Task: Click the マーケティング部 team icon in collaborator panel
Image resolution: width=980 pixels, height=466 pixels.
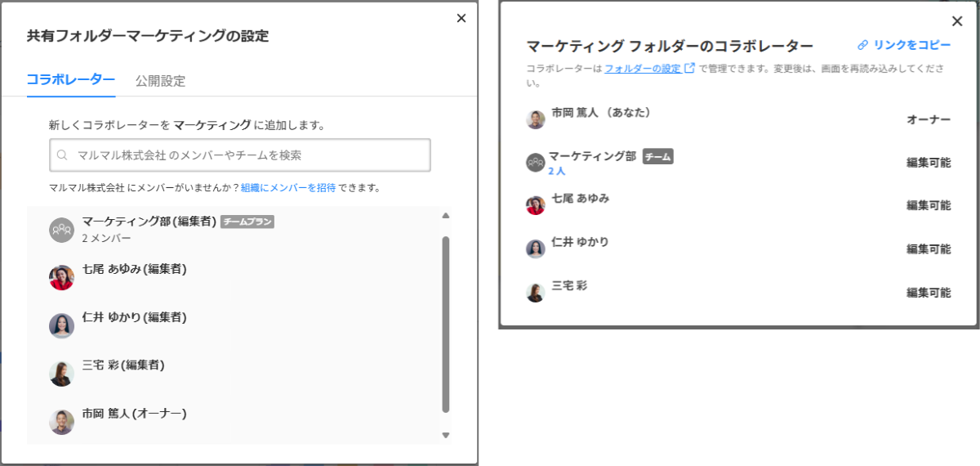Action: pos(535,163)
